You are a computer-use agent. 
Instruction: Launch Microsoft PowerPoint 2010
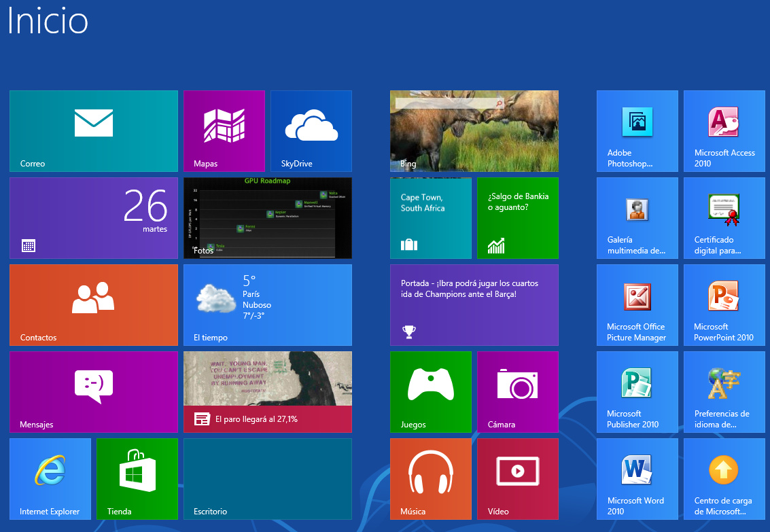724,305
